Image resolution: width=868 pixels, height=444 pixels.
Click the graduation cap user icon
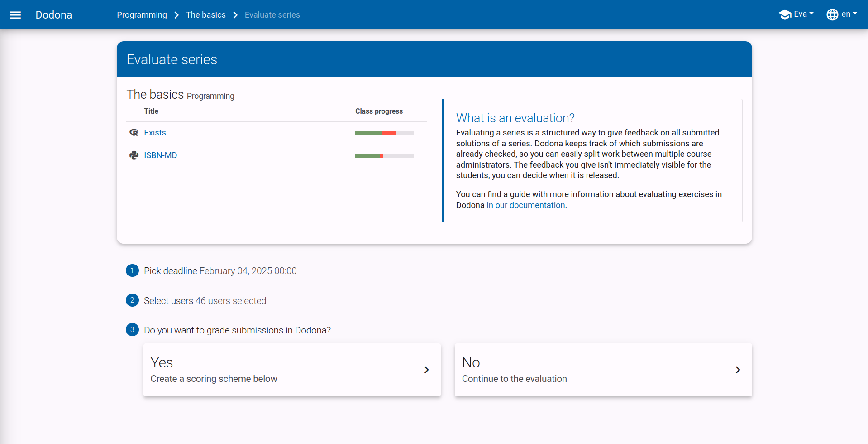pos(785,14)
